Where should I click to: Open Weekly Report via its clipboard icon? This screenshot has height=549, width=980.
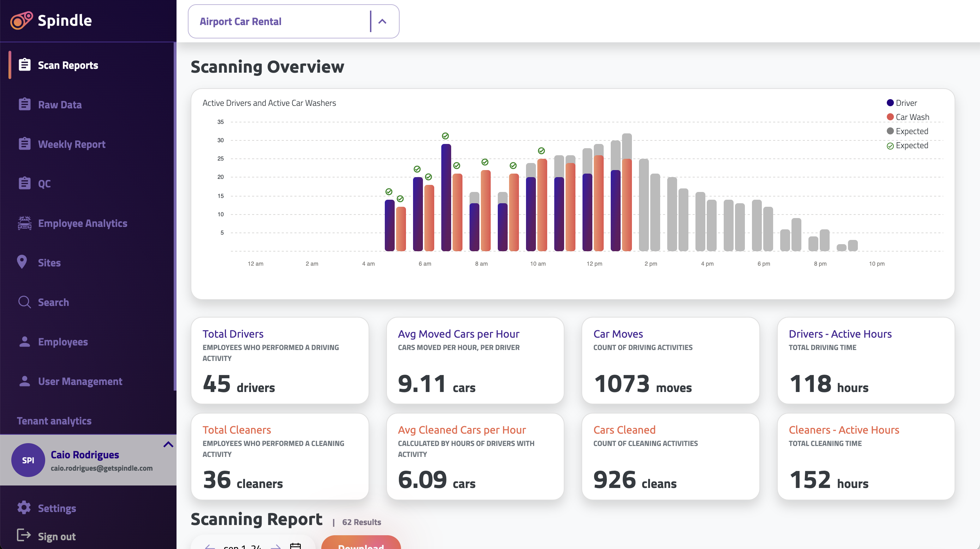[x=24, y=144]
